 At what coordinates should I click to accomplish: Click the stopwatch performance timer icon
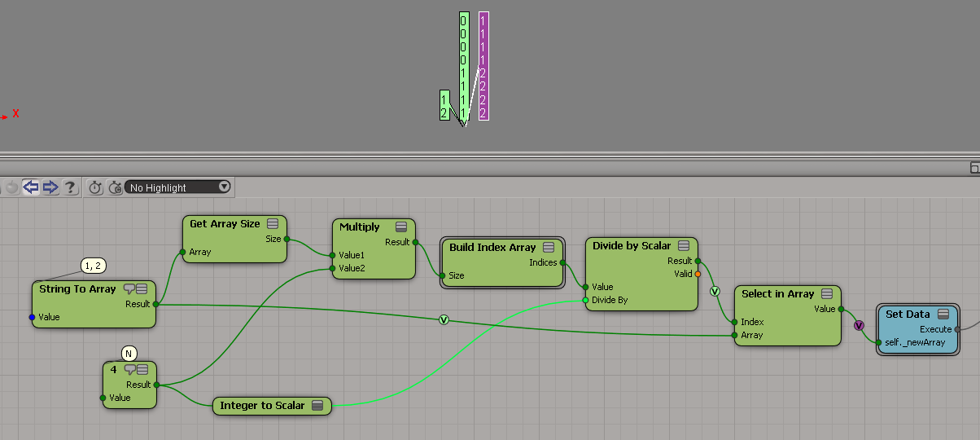(95, 187)
